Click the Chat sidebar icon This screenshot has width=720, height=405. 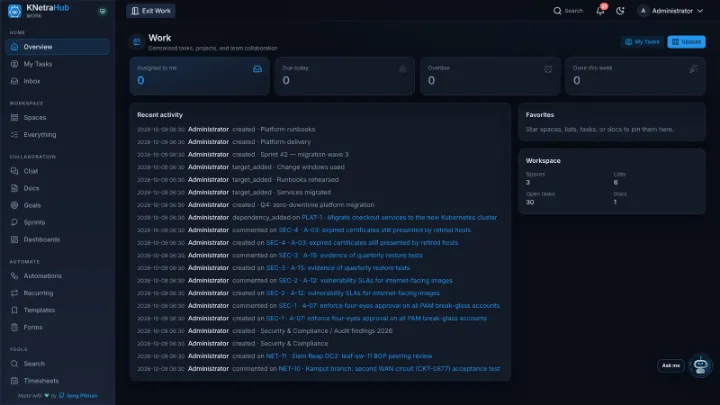(14, 171)
